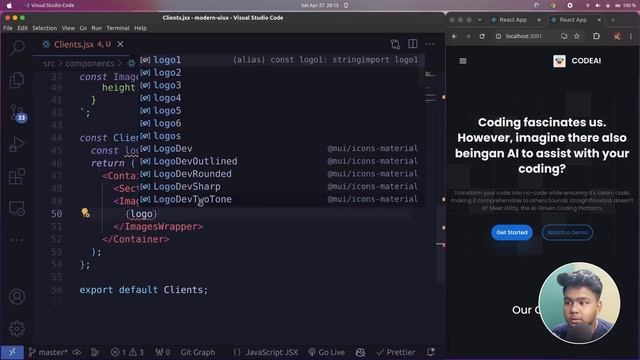This screenshot has width=640, height=360.
Task: Close the Clients.jsx editor tab
Action: 120,44
